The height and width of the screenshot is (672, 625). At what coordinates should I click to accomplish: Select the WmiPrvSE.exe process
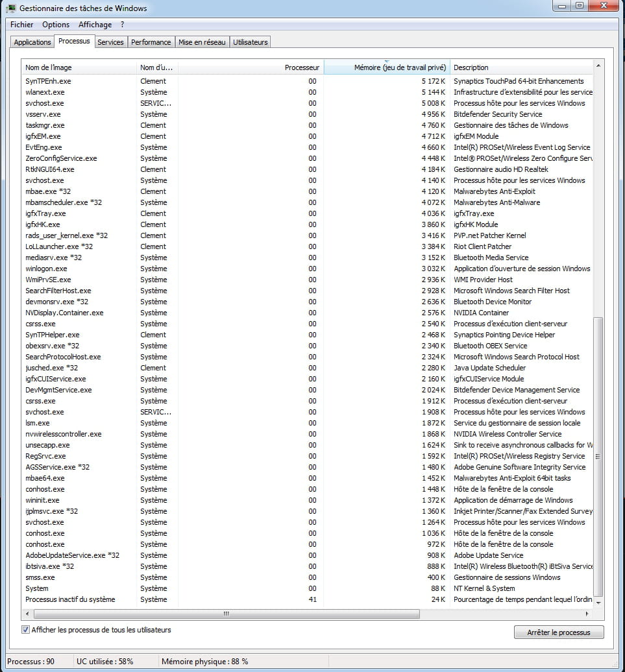307,280
